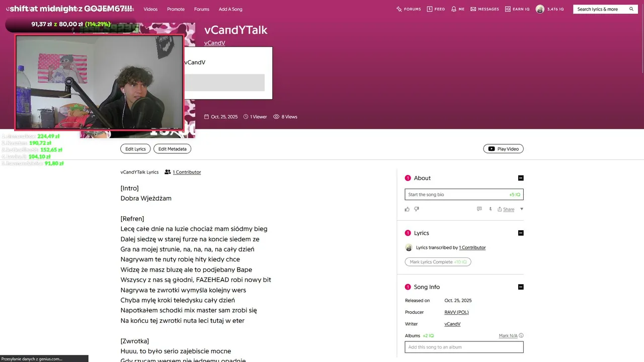
Task: Open the vCandV writer link
Action: (452, 324)
